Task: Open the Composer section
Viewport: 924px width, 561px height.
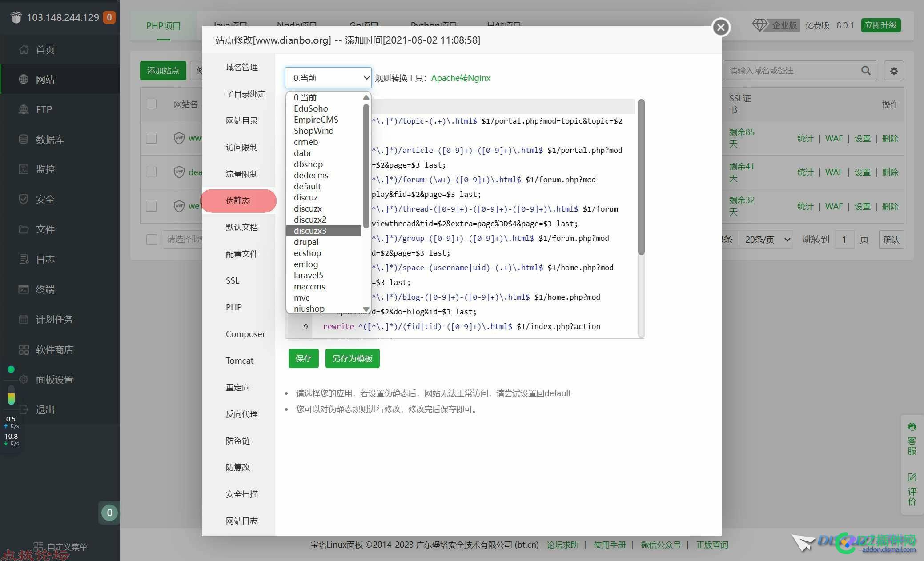Action: point(245,334)
